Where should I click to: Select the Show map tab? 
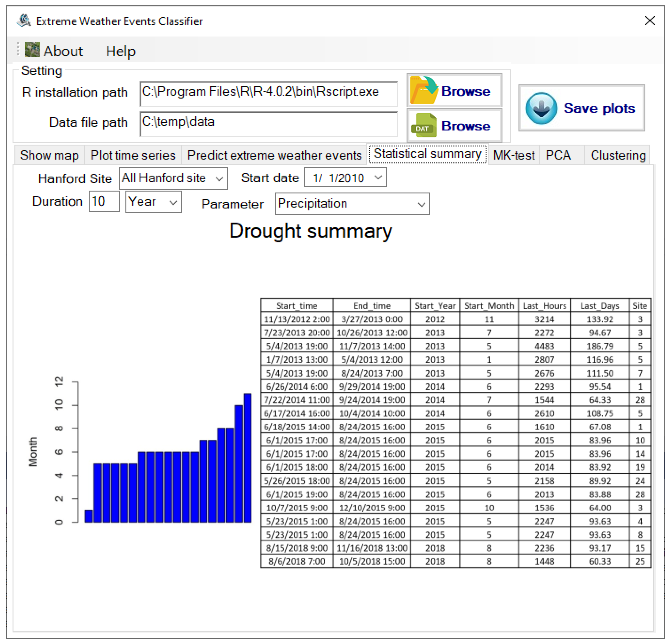50,155
